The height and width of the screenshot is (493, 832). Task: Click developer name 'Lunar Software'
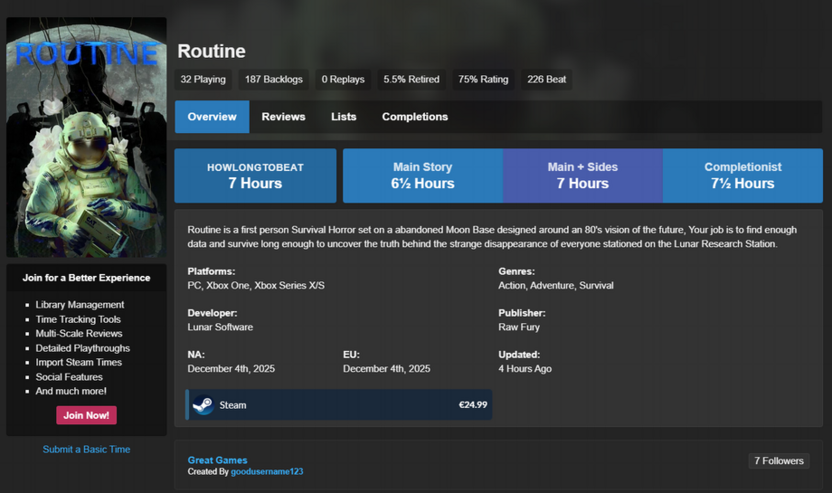(x=220, y=327)
